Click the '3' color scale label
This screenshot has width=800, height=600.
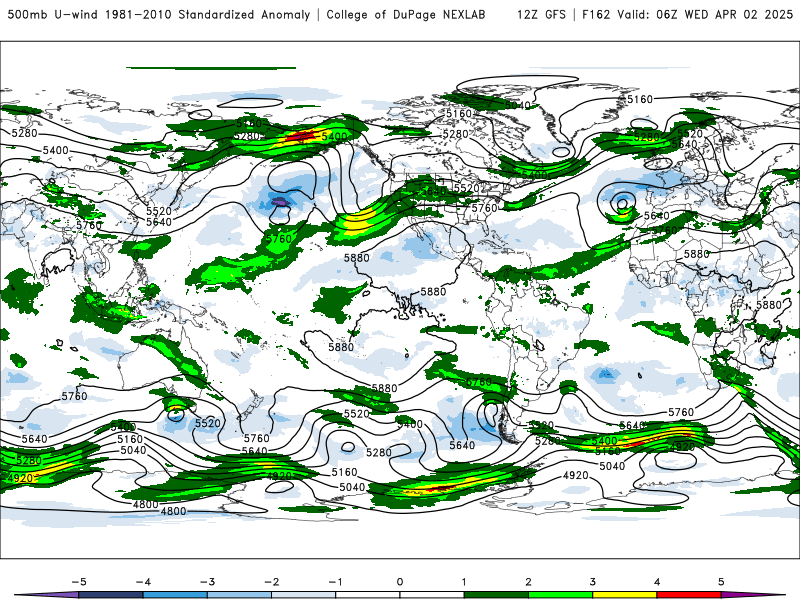pos(592,582)
